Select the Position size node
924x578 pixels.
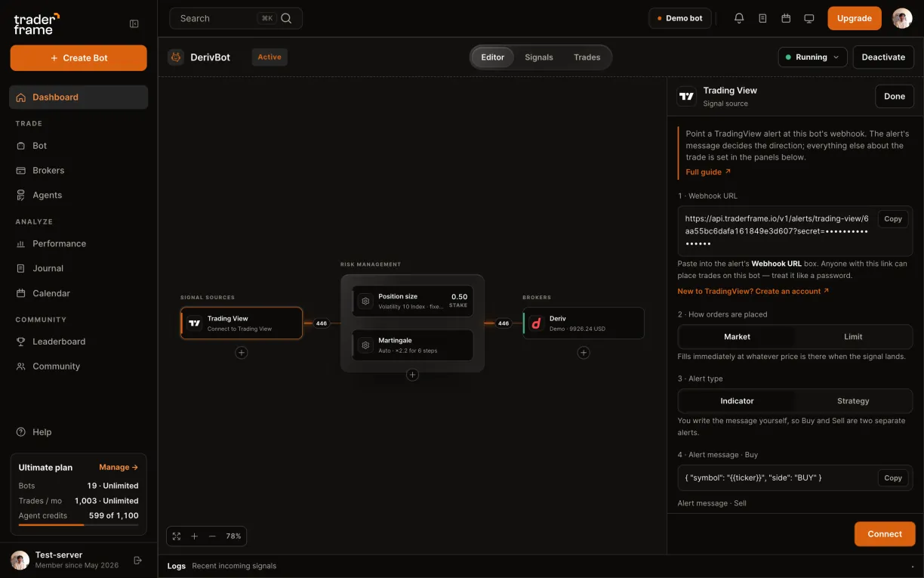[x=413, y=301]
